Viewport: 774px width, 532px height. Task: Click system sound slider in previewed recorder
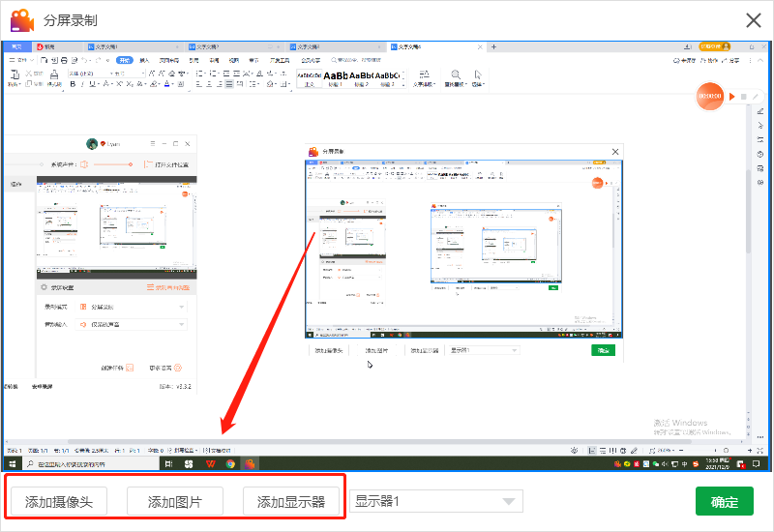(112, 164)
